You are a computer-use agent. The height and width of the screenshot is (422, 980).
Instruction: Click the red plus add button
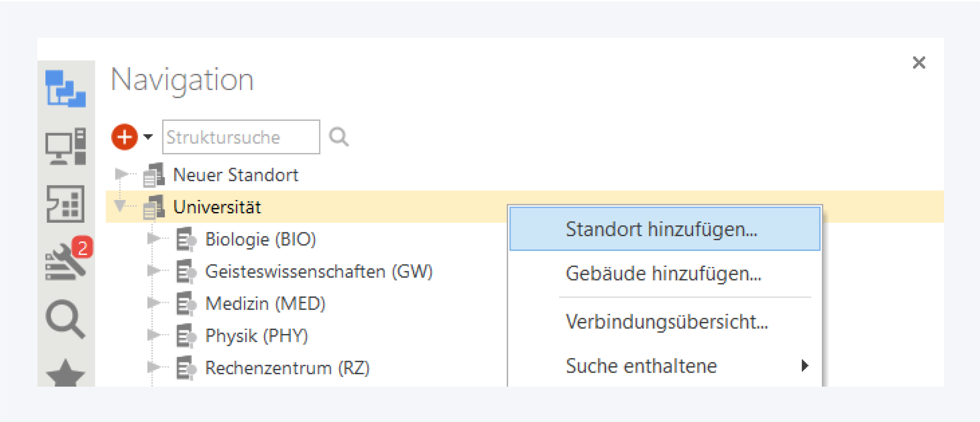coord(125,137)
